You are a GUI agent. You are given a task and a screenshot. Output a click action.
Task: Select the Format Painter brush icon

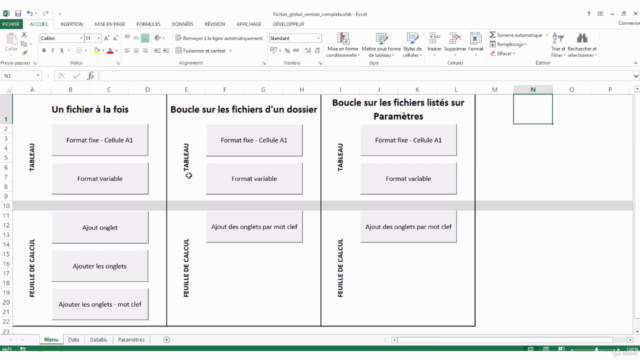click(24, 53)
